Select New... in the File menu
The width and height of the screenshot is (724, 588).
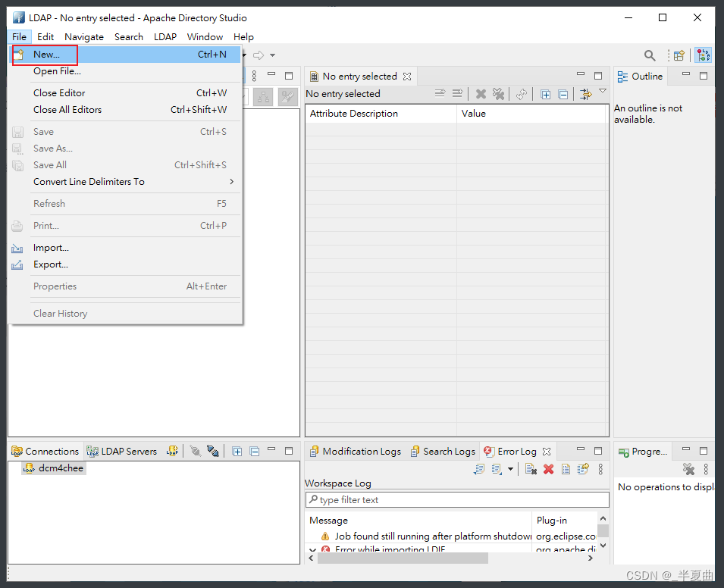[x=125, y=55]
